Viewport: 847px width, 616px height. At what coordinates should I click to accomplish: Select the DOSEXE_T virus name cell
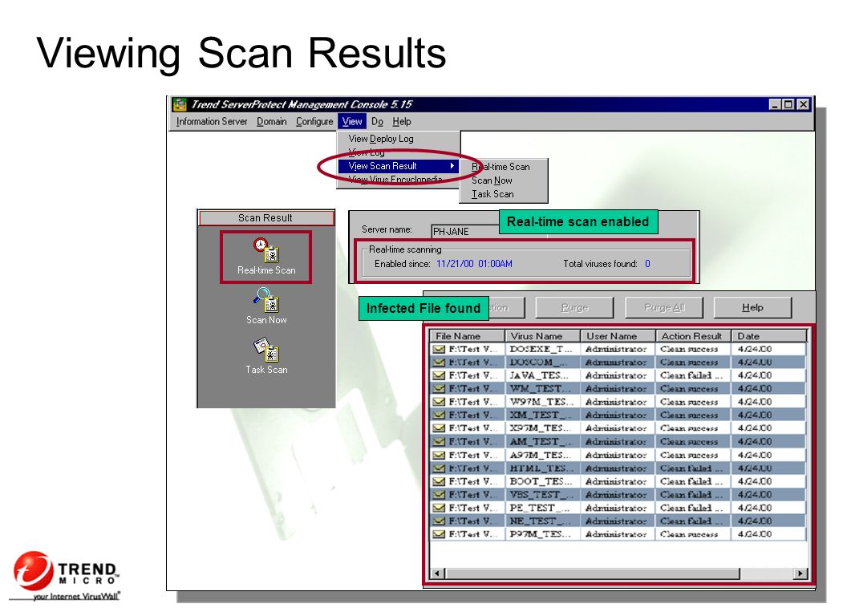pos(542,349)
